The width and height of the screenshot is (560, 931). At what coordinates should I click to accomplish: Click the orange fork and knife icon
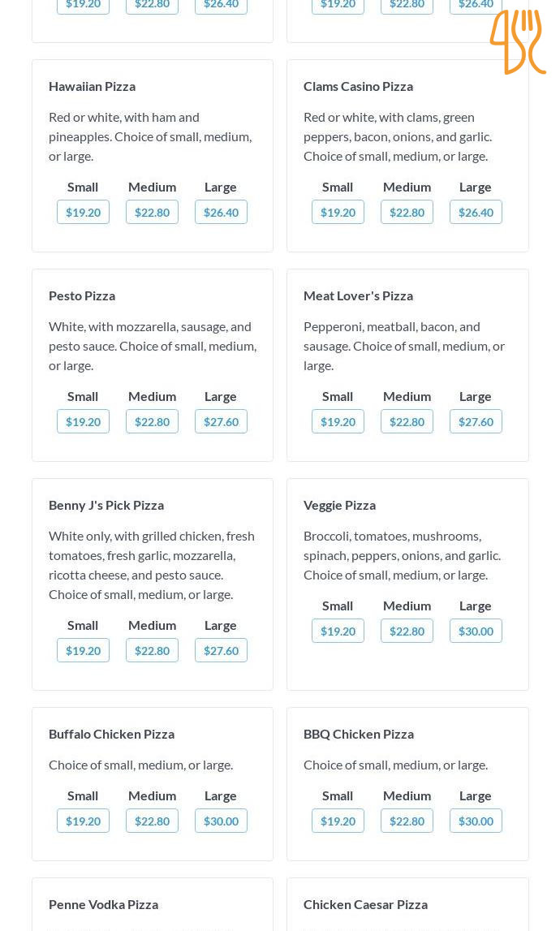click(517, 42)
